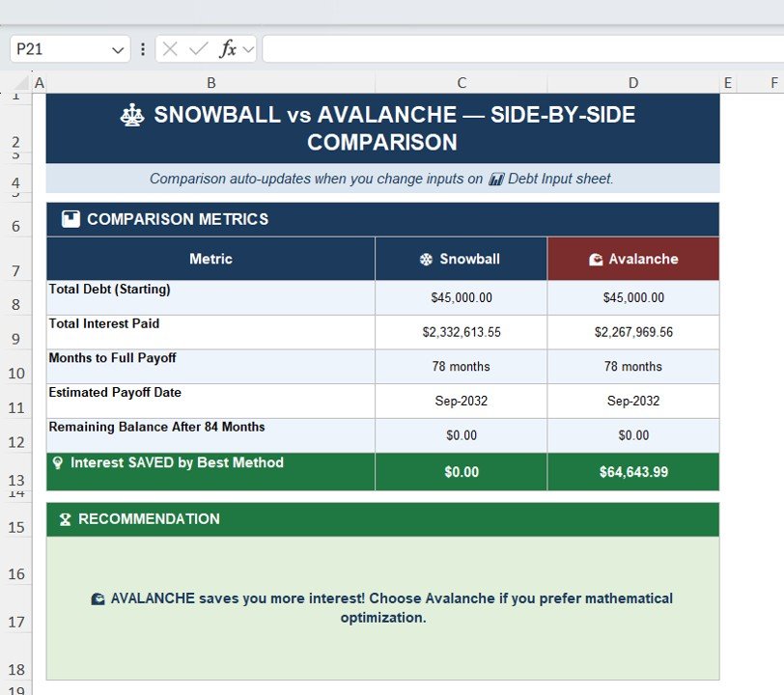
Task: Click the hourglass icon beside RECOMMENDATION
Action: tap(65, 519)
